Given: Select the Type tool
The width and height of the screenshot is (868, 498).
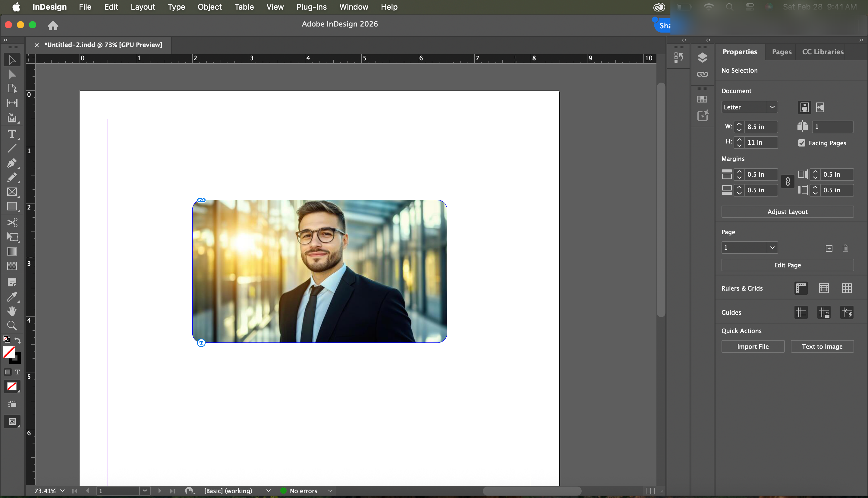Looking at the screenshot, I should click(12, 134).
